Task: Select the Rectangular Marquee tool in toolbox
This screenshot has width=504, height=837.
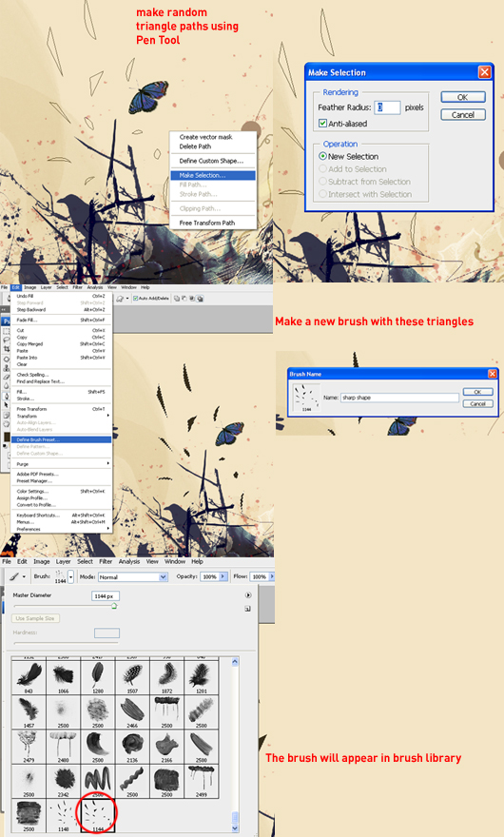Action: tap(7, 331)
